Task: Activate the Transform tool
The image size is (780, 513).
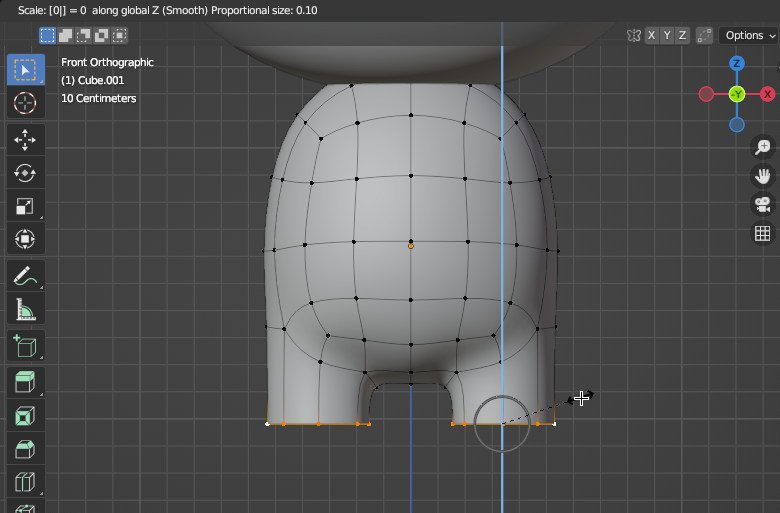Action: (25, 239)
